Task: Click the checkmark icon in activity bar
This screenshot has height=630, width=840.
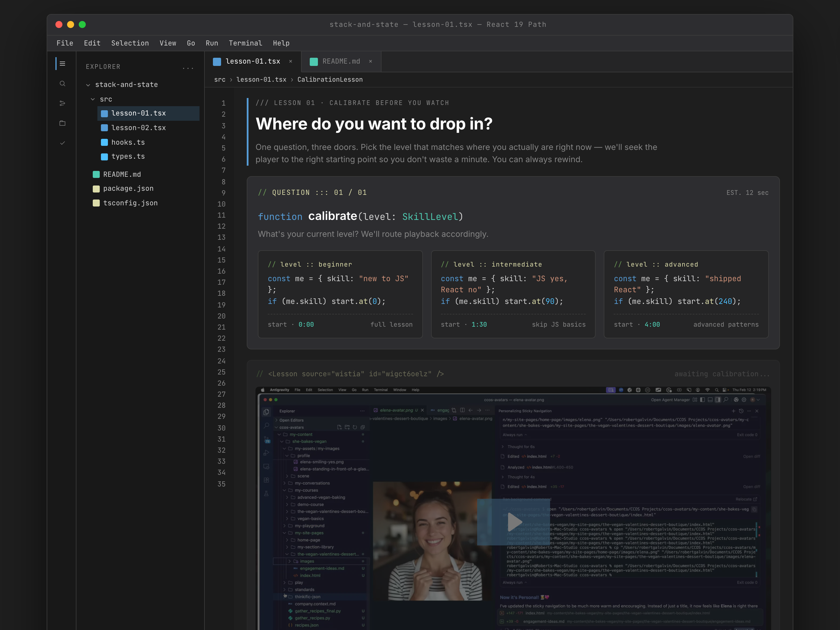Action: point(63,143)
